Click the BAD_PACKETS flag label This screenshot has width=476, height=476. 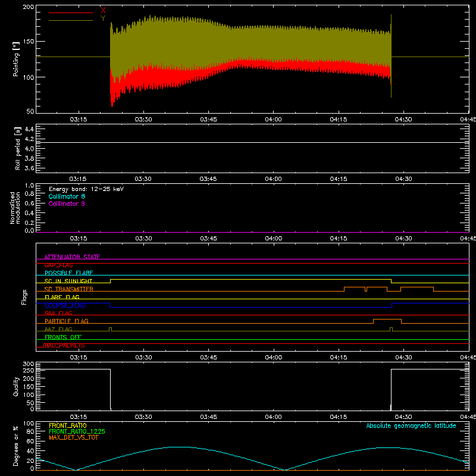[65, 345]
